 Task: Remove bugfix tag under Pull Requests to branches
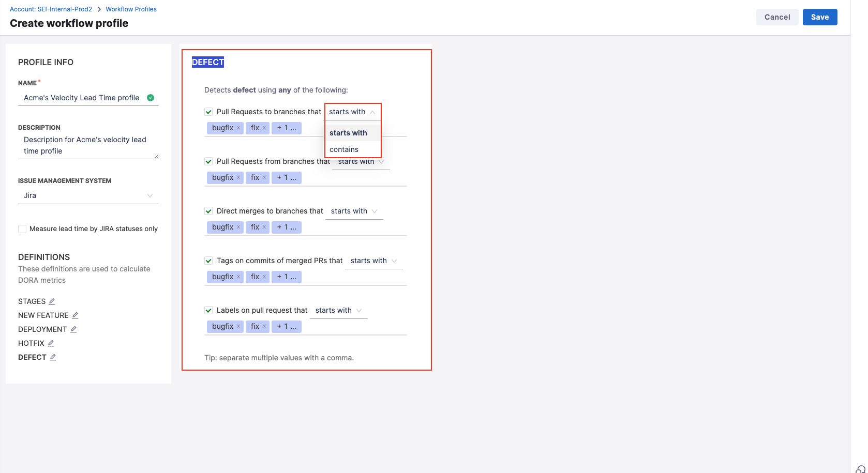[x=238, y=128]
